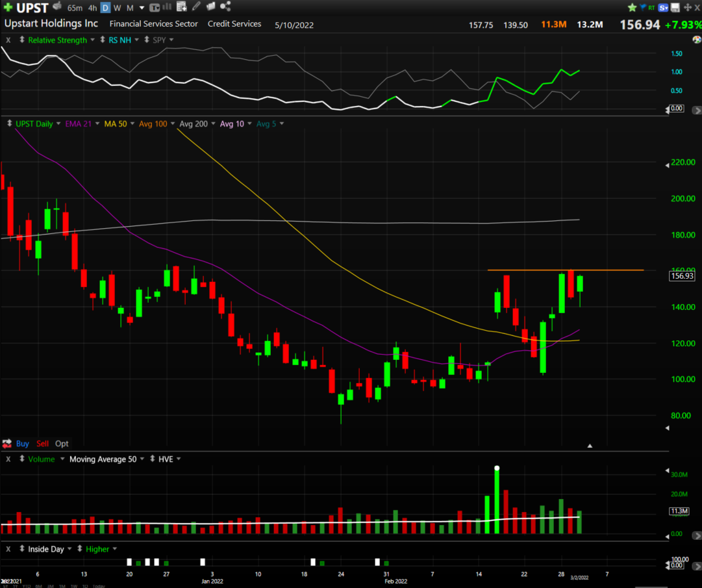Select the M monthly timeframe
The width and height of the screenshot is (702, 588).
tap(130, 8)
